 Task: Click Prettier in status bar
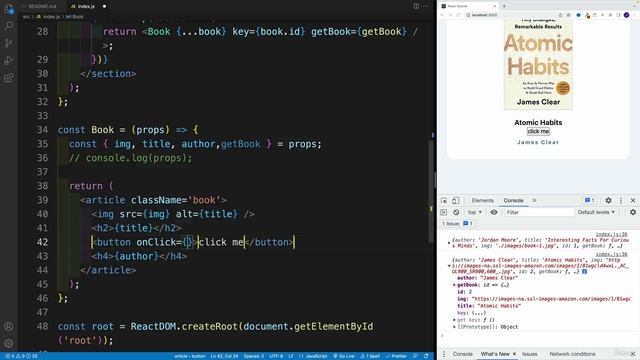pyautogui.click(x=396, y=356)
